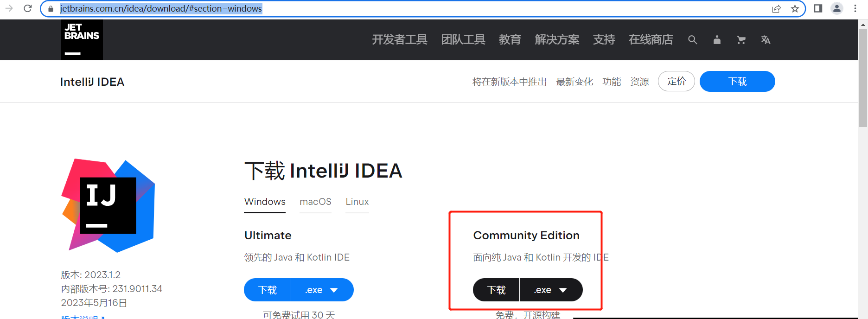Open 团队工具 menu
This screenshot has height=319, width=868.
pyautogui.click(x=463, y=40)
